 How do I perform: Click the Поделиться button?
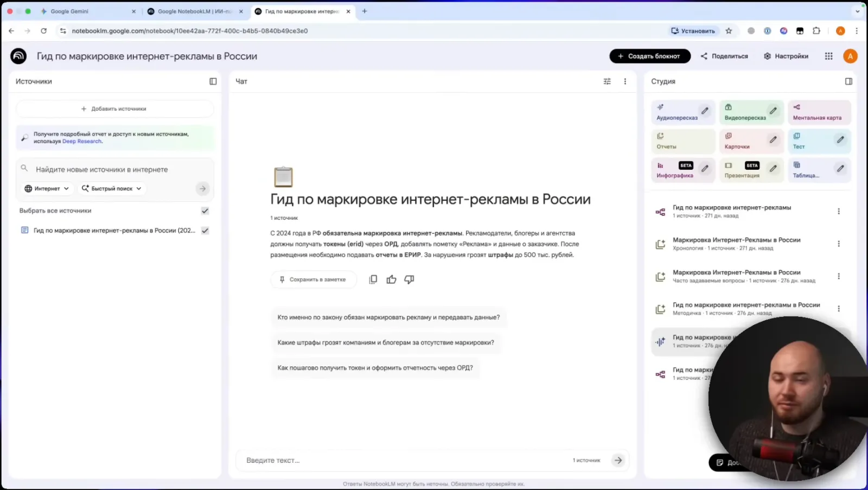click(x=724, y=56)
